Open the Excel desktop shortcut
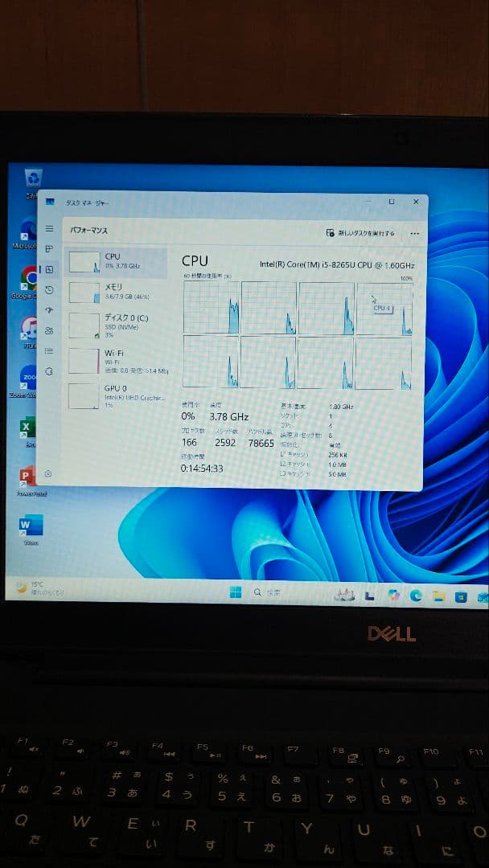Screen dimensions: 489x868 click(x=27, y=431)
